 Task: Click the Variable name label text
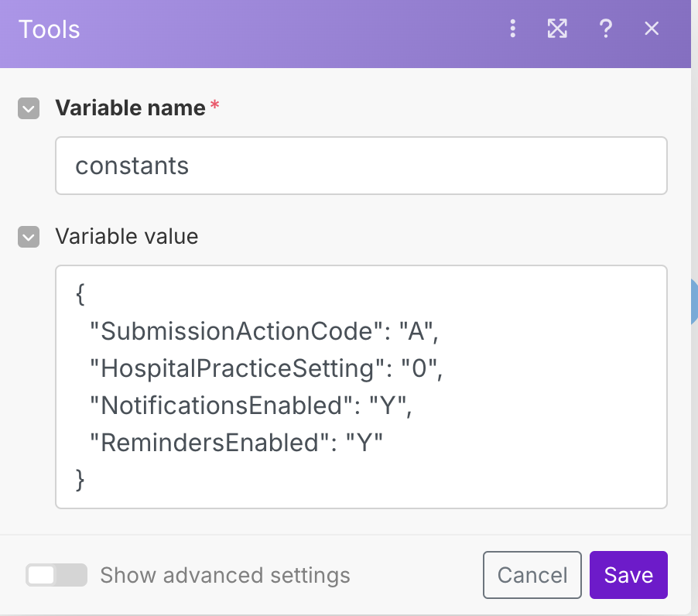(x=130, y=108)
